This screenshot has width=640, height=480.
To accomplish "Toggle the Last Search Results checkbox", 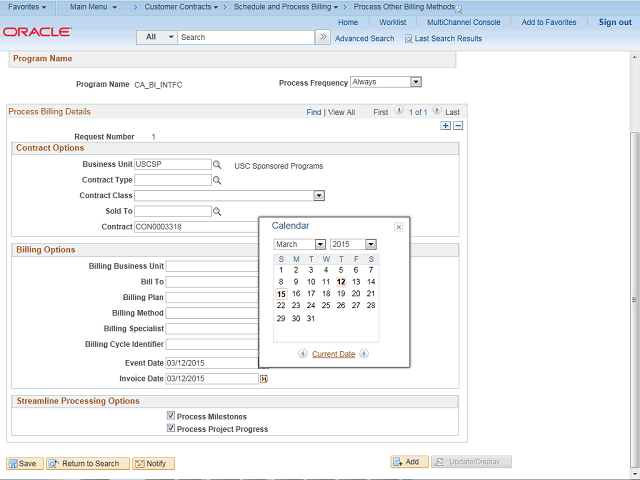I will click(408, 38).
